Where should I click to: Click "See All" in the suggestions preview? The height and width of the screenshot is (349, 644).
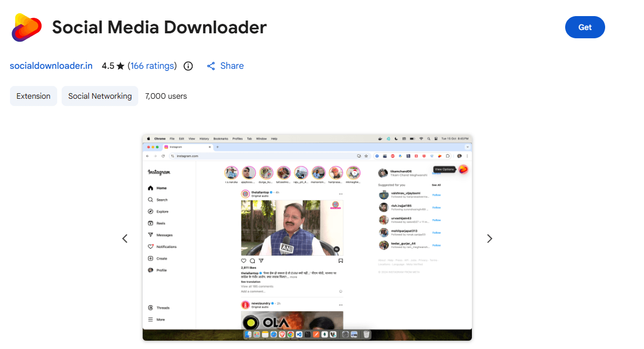click(x=436, y=185)
